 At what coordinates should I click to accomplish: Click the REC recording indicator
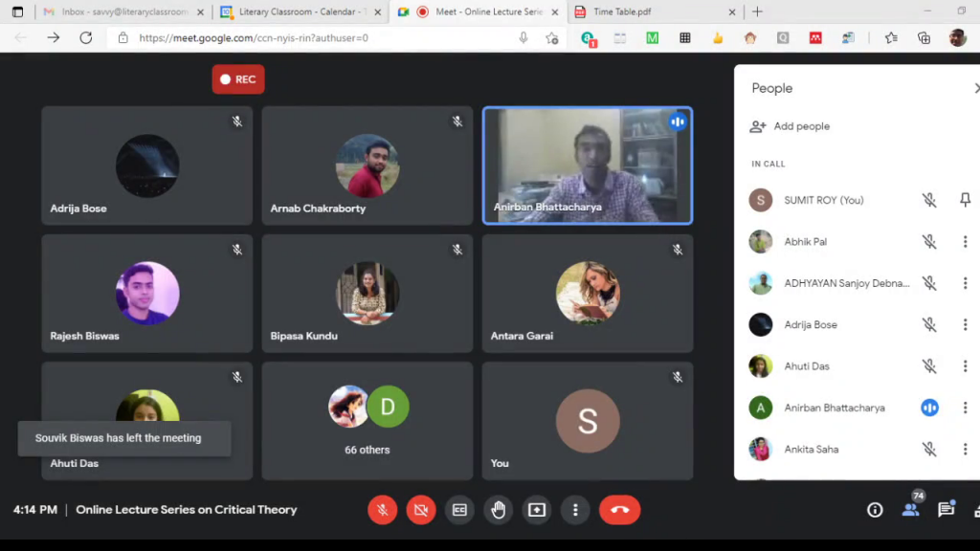click(238, 79)
